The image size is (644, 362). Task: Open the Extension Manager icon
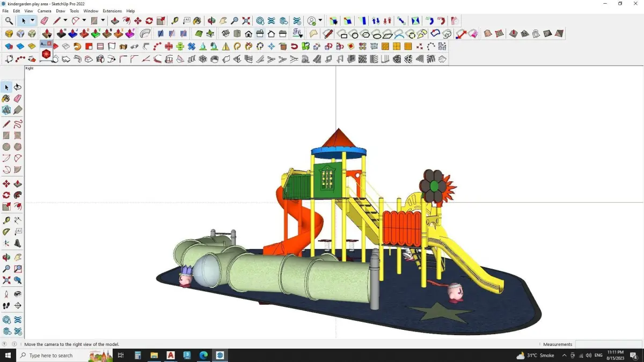point(297,21)
